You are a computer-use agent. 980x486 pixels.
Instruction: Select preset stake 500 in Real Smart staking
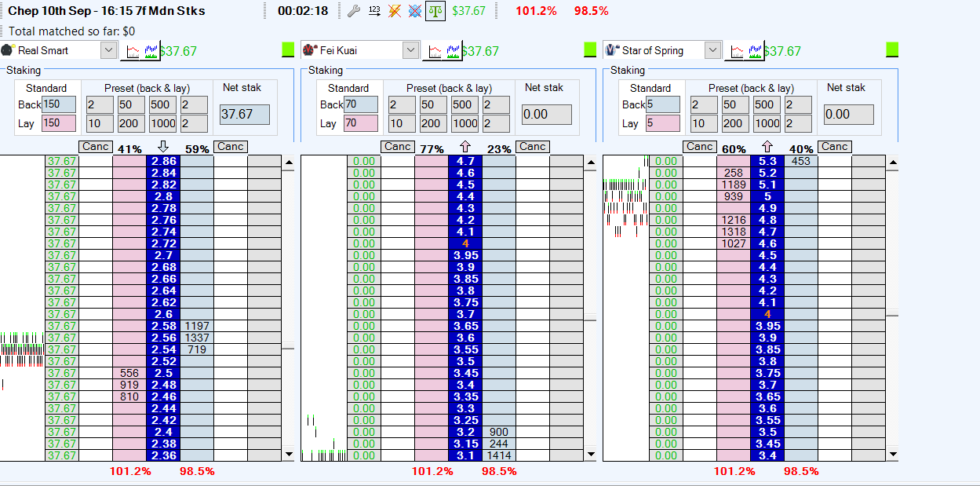162,104
